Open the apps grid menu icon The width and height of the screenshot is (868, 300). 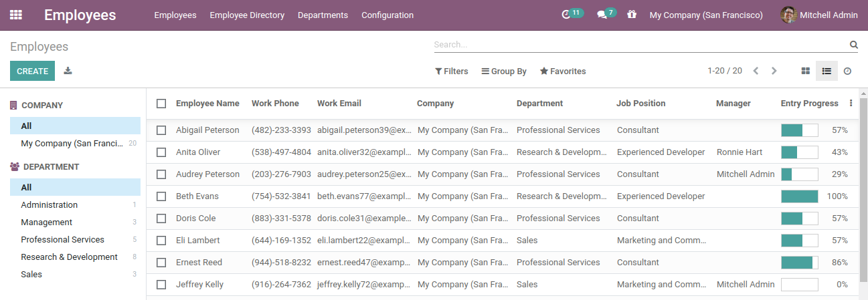click(16, 15)
